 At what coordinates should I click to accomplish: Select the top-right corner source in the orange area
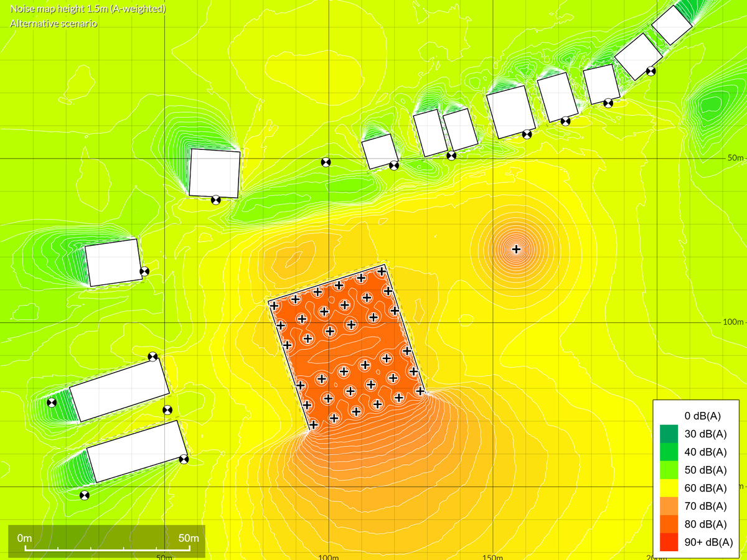(x=381, y=272)
